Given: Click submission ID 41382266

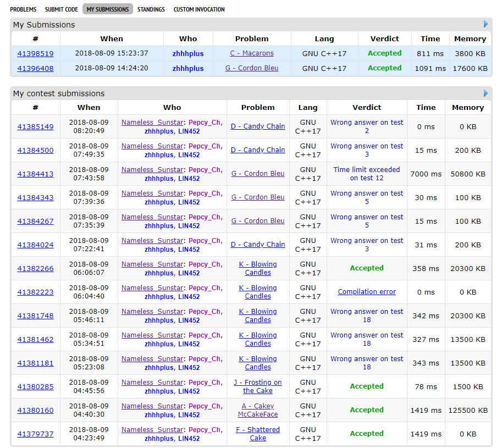Looking at the screenshot, I should (35, 269).
